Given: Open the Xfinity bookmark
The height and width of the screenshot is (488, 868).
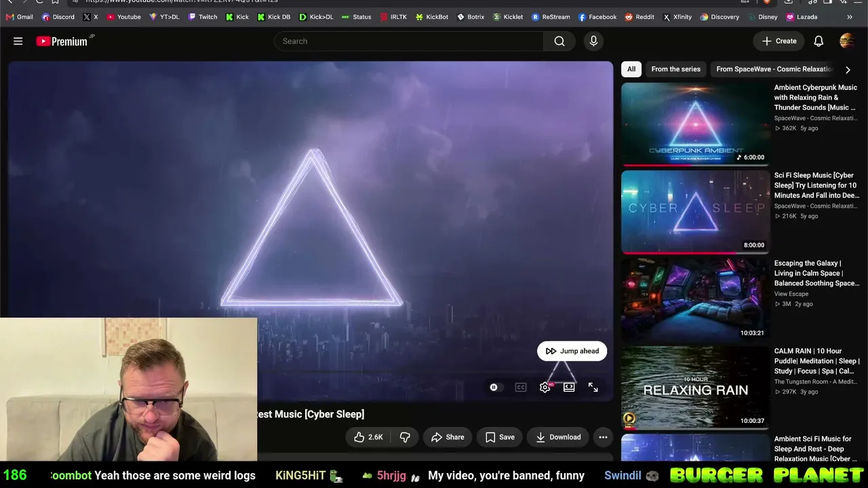Looking at the screenshot, I should (677, 17).
